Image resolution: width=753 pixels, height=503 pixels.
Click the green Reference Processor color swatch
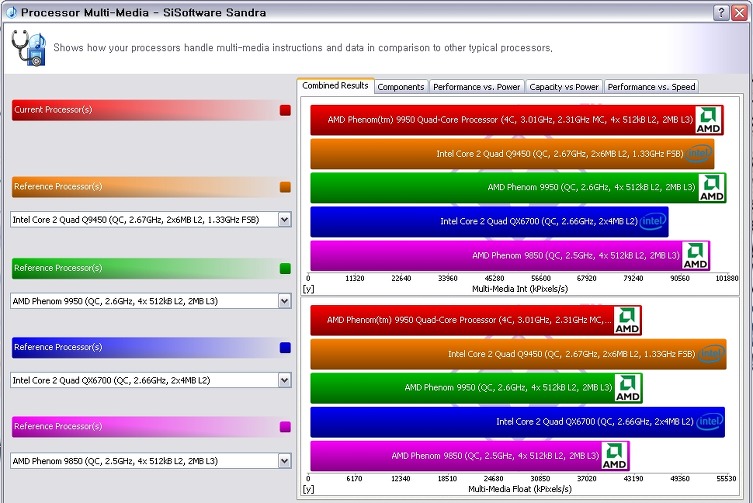point(285,269)
